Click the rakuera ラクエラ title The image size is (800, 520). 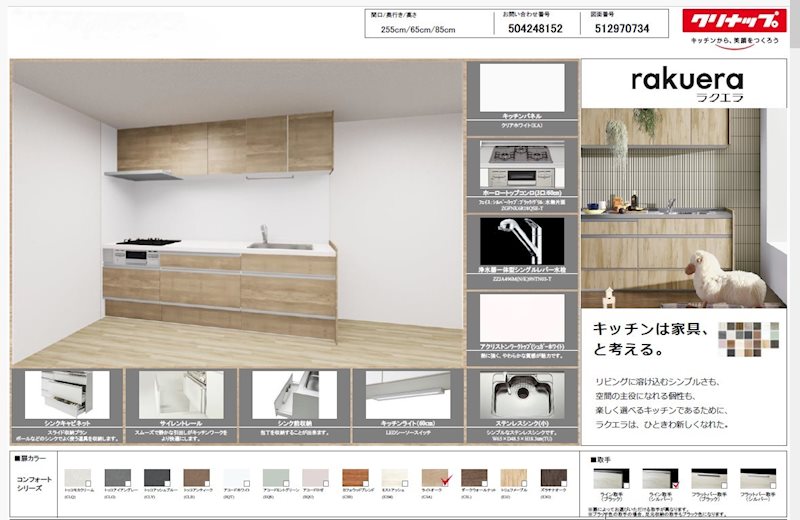point(687,85)
